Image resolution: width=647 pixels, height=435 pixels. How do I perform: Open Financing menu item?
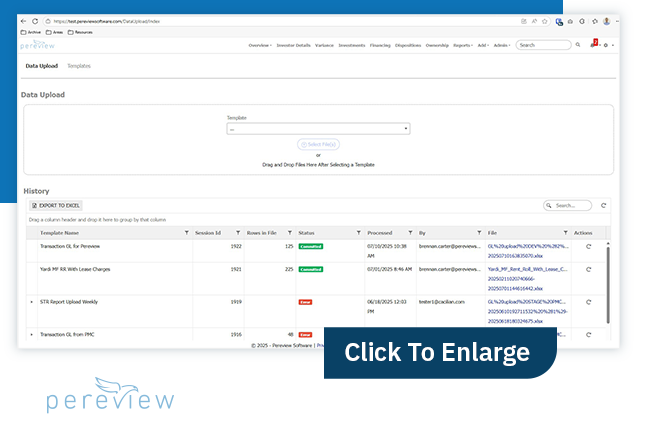[x=380, y=45]
